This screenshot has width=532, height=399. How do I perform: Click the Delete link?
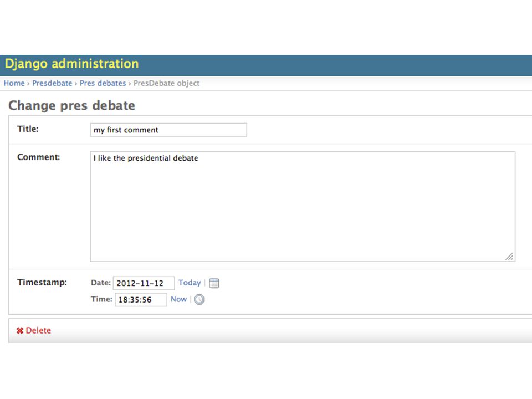[x=38, y=330]
